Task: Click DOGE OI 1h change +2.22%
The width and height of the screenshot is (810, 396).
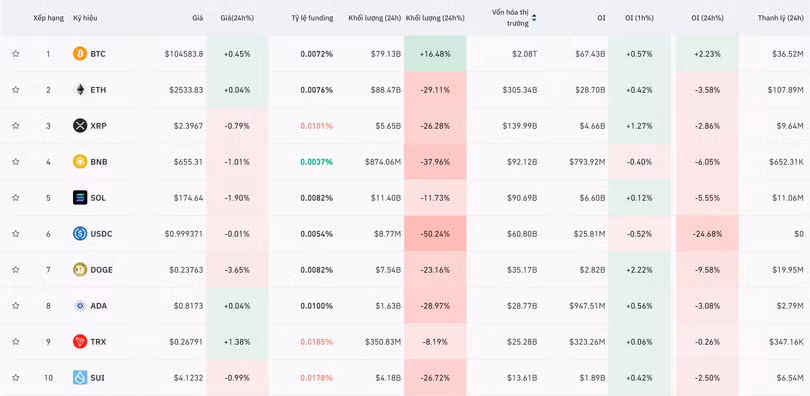Action: pos(639,270)
